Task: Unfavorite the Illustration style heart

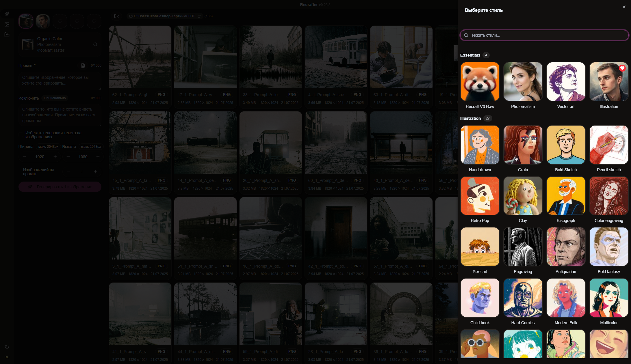Action: [622, 68]
